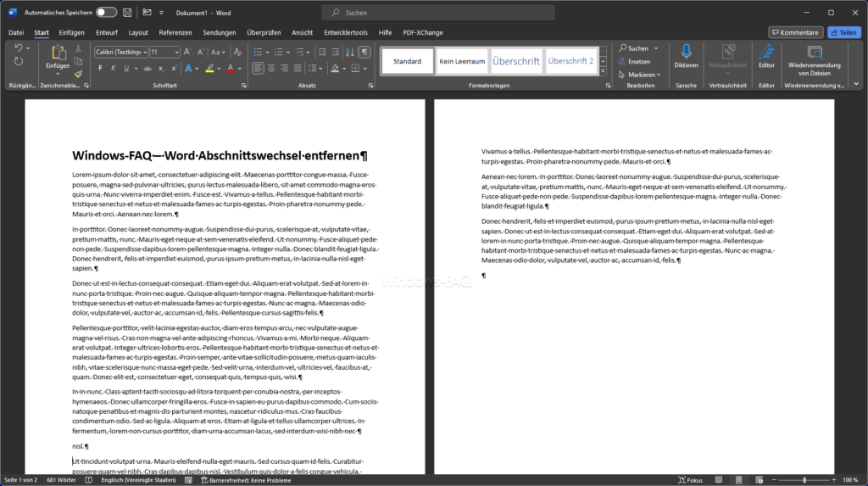Decrease the font size
Image resolution: width=868 pixels, height=486 pixels.
[x=200, y=52]
